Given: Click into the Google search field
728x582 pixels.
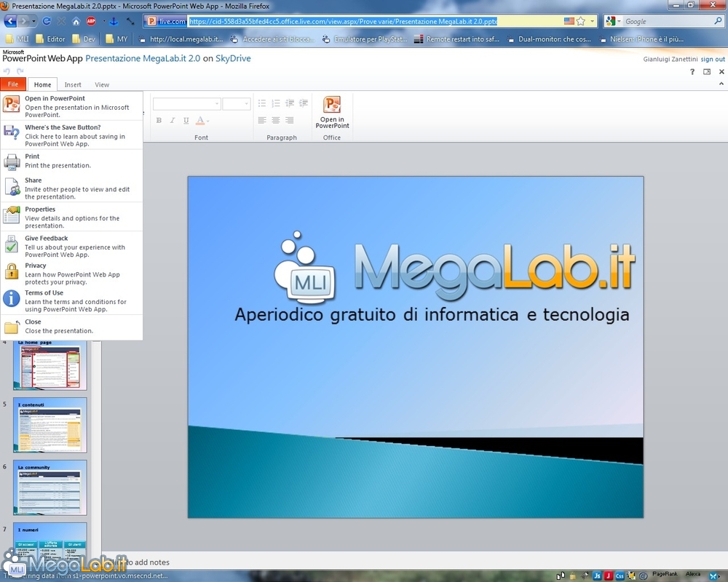Looking at the screenshot, I should point(668,21).
